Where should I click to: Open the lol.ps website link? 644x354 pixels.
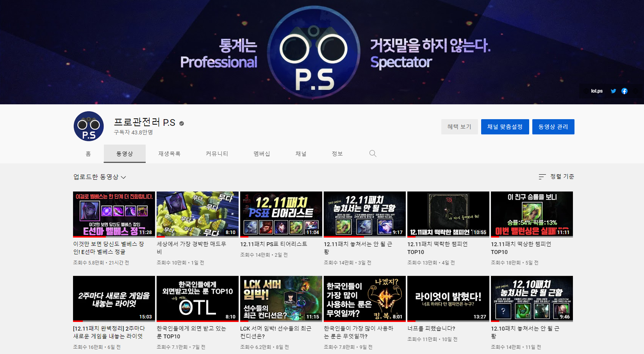pyautogui.click(x=596, y=91)
